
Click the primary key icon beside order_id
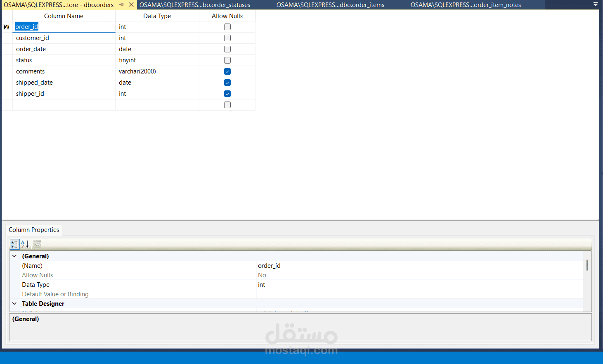click(7, 27)
